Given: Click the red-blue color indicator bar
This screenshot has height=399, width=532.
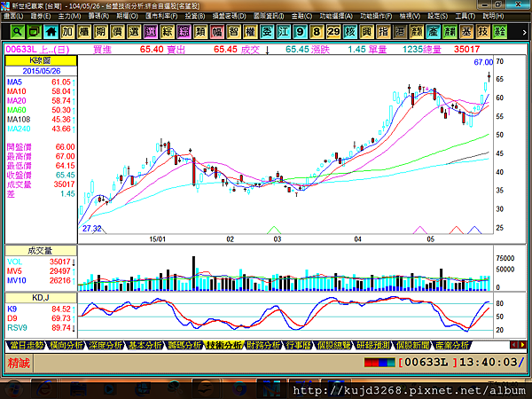Looking at the screenshot, I should click(379, 363).
